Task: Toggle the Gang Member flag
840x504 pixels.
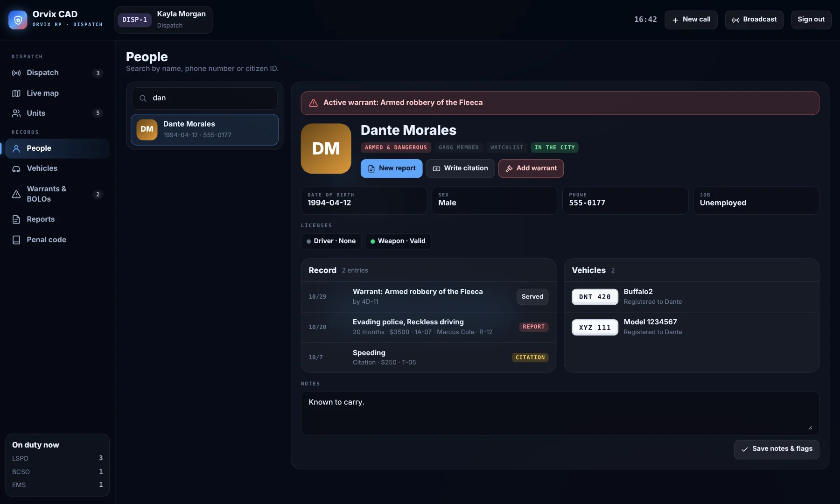Action: (x=459, y=147)
